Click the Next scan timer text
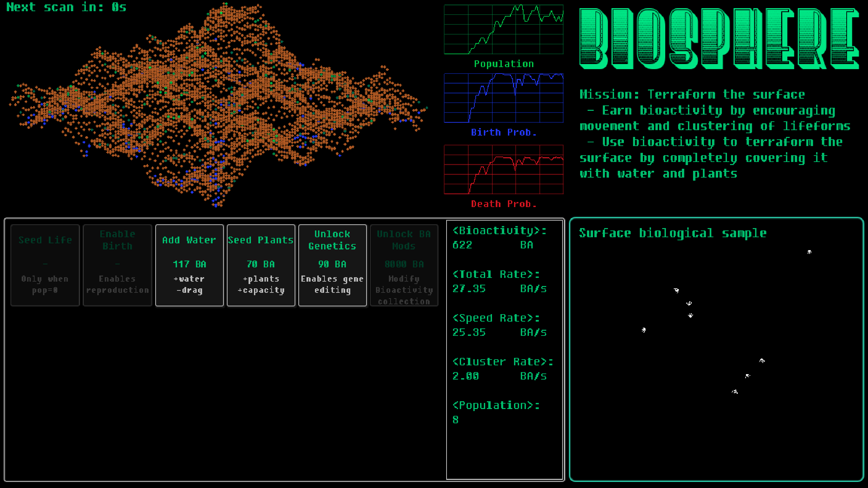This screenshot has width=868, height=488. [x=66, y=7]
